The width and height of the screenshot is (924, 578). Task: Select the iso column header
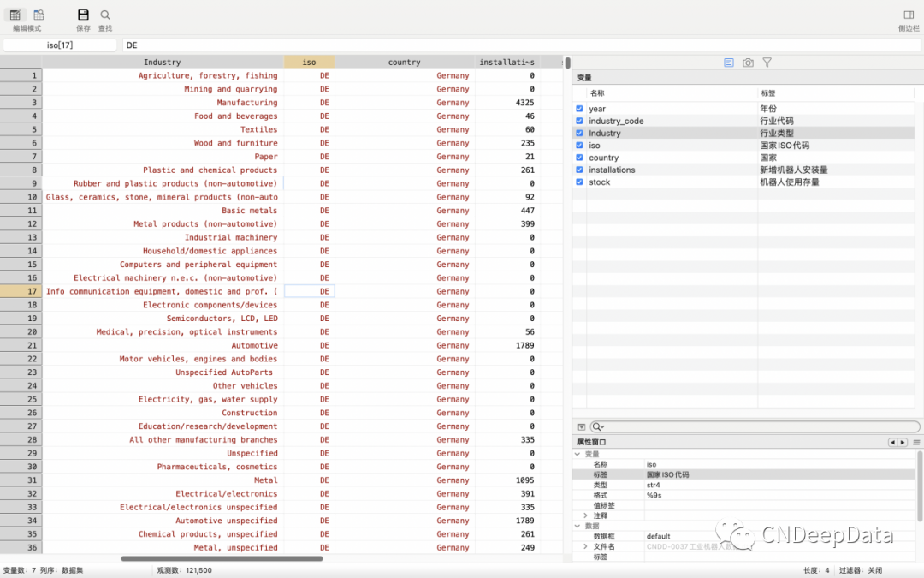tap(310, 62)
